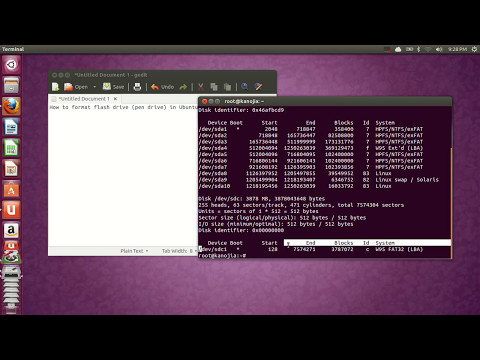Image resolution: width=480 pixels, height=360 pixels.
Task: Open the power session menu
Action: (474, 49)
